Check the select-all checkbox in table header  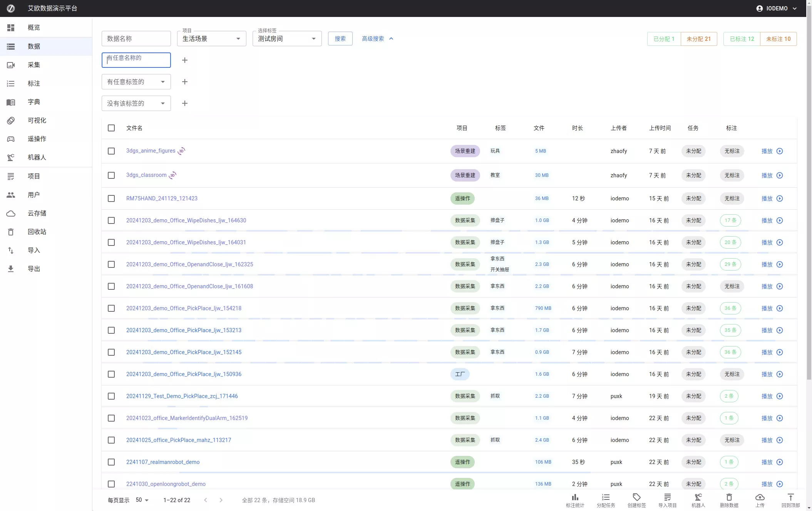(111, 128)
